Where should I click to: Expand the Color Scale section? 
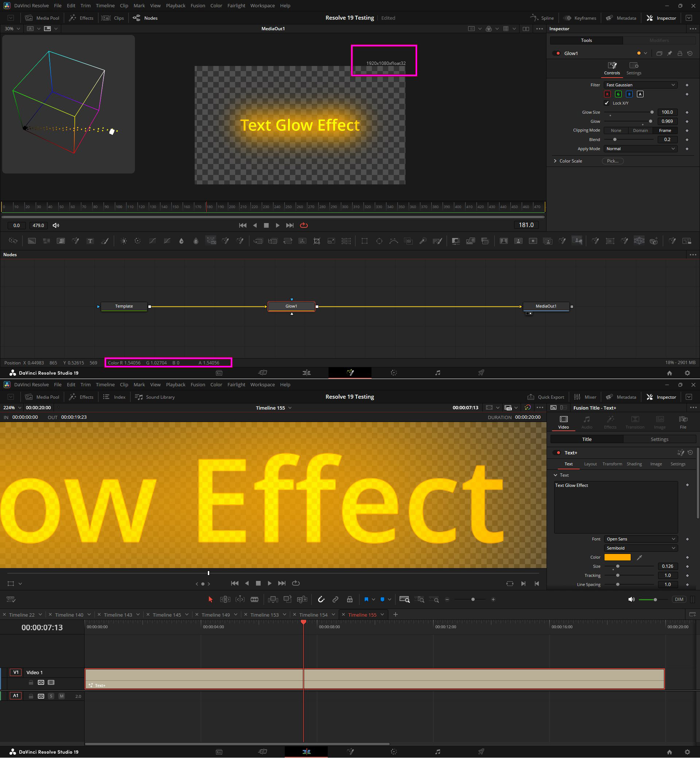pos(555,161)
